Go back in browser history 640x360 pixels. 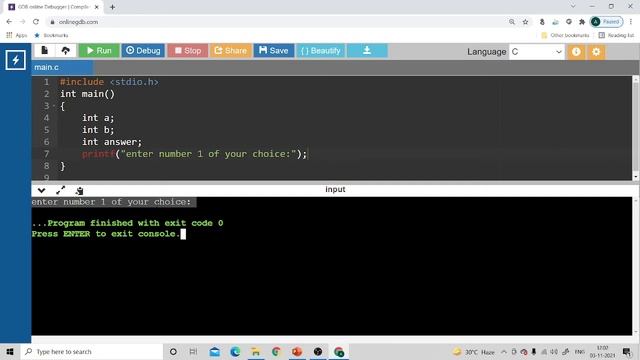[9, 22]
